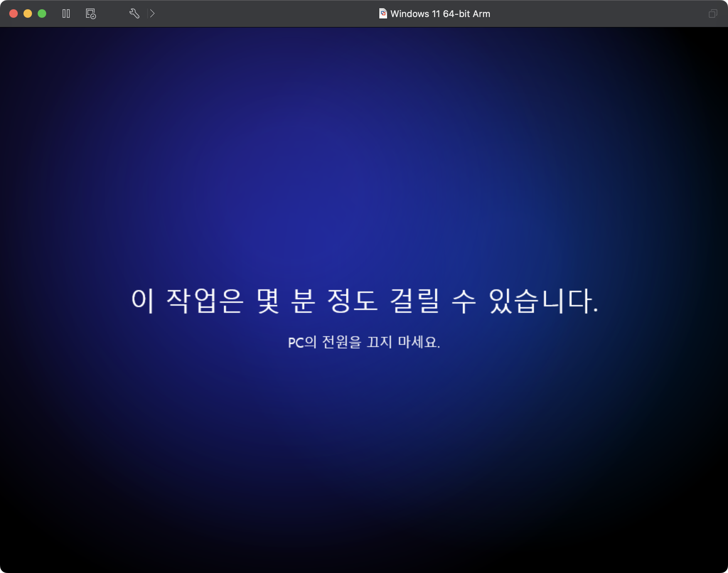Screen dimensions: 728x573
Task: Click empty title bar right of chevron
Action: point(249,14)
